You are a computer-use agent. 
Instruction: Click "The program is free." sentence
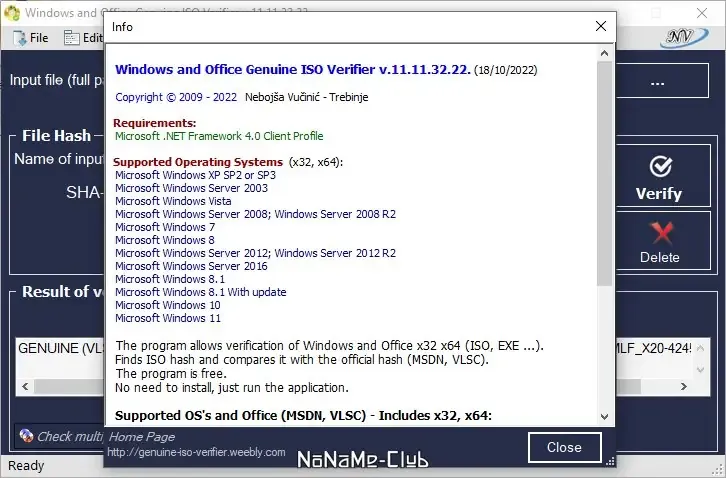pyautogui.click(x=171, y=373)
